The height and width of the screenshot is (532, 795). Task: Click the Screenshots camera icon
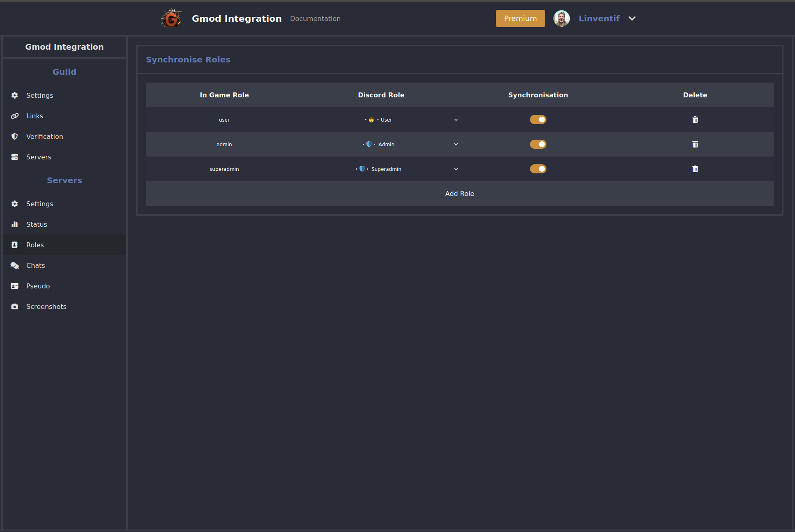[x=15, y=306]
